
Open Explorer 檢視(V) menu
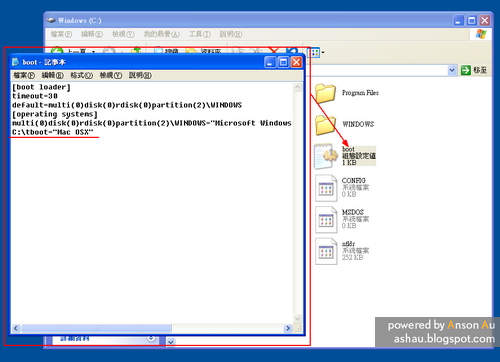click(x=123, y=34)
